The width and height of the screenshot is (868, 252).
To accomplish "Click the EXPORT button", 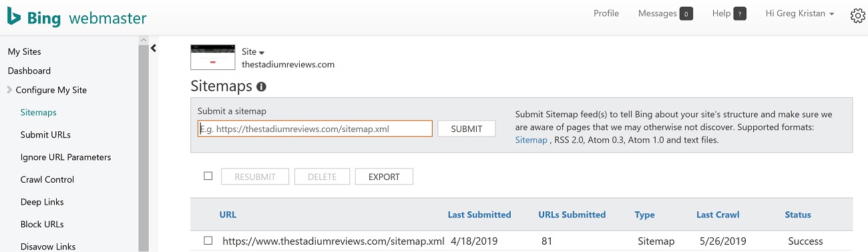I will click(384, 177).
